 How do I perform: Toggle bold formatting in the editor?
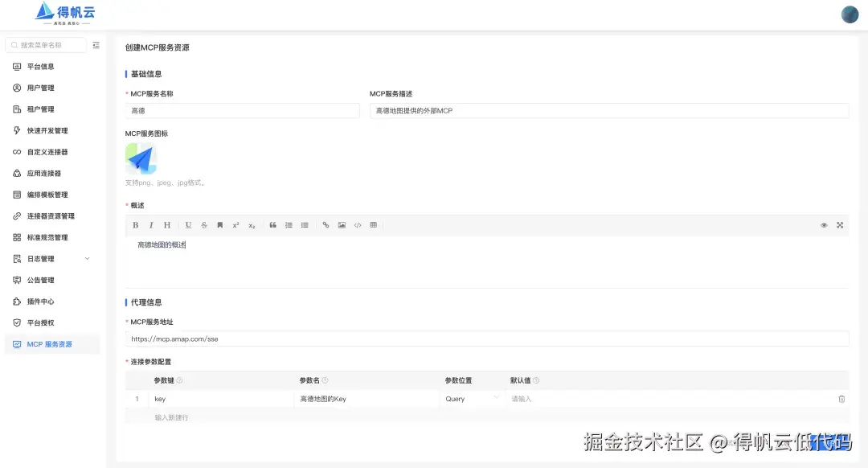(135, 225)
